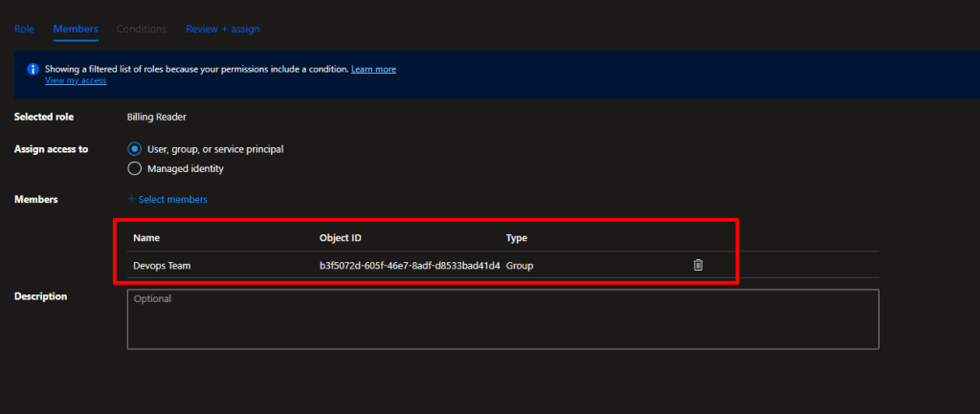Open the Members tab
The height and width of the screenshot is (414, 980).
coord(76,29)
